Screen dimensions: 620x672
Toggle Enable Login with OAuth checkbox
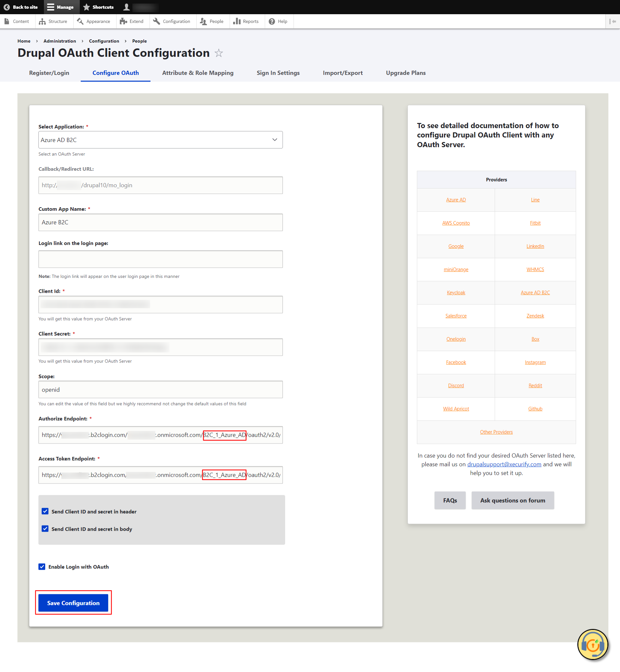pos(42,567)
